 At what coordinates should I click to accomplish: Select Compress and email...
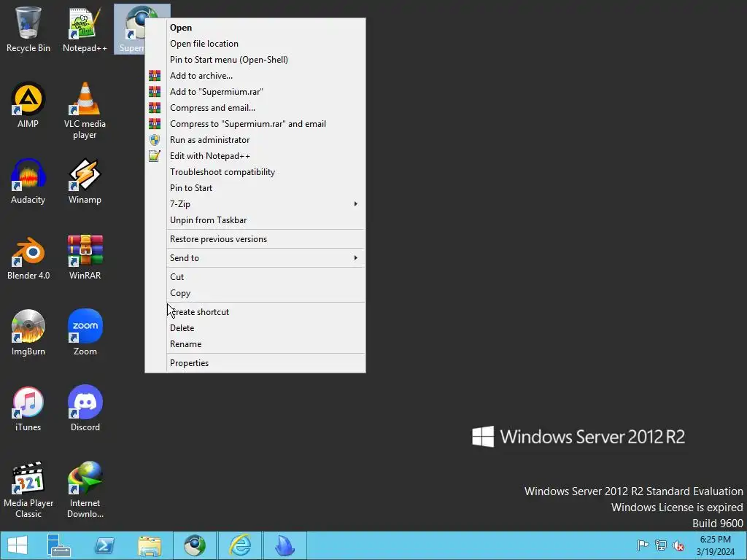tap(255, 108)
